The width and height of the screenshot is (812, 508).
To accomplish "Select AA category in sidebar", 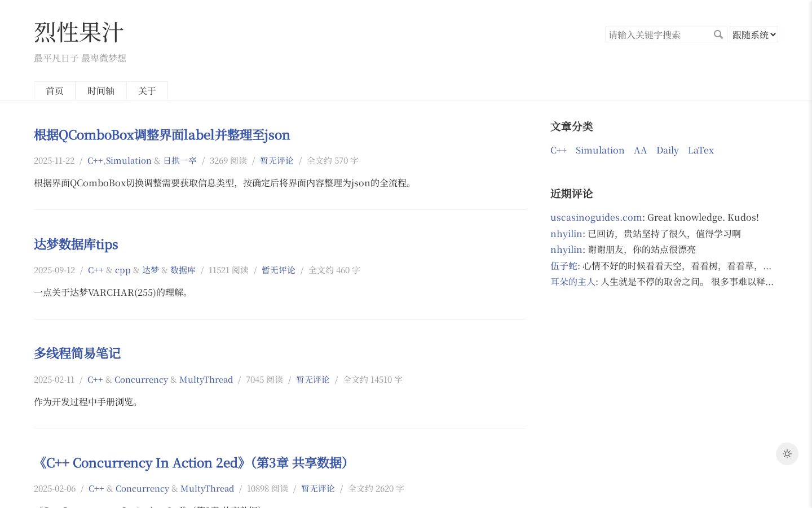I will [x=640, y=150].
